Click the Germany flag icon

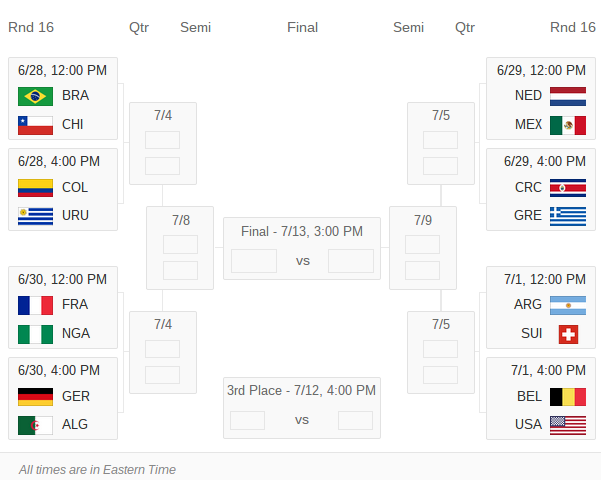(x=35, y=397)
